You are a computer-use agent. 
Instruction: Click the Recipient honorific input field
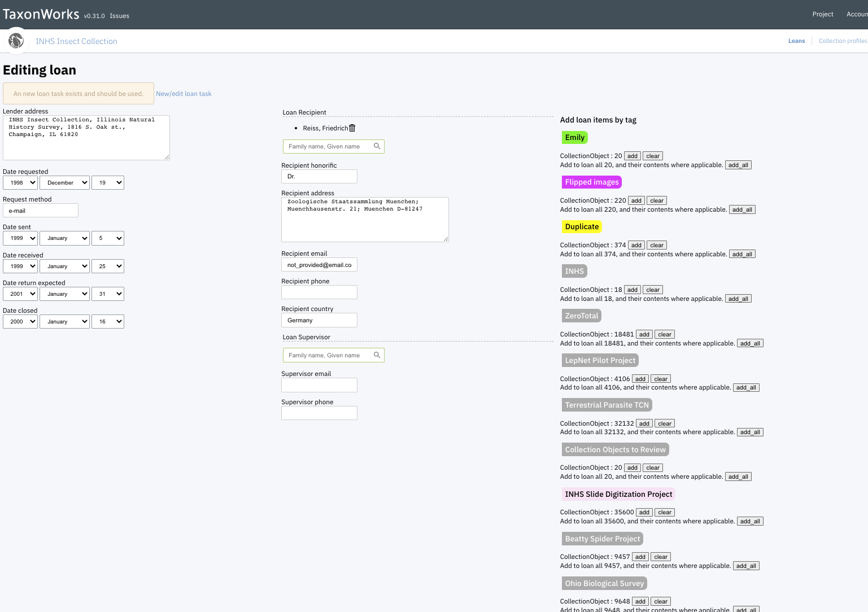point(319,176)
